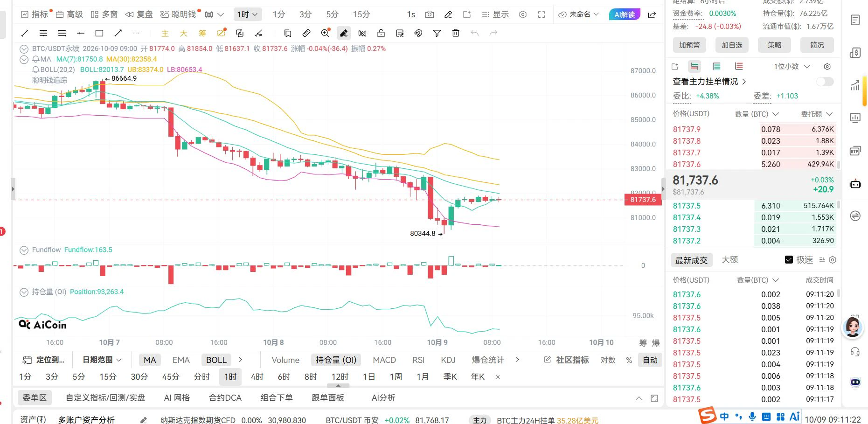This screenshot has width=868, height=424.
Task: Click the 81737.6 current price line tag
Action: [x=643, y=200]
